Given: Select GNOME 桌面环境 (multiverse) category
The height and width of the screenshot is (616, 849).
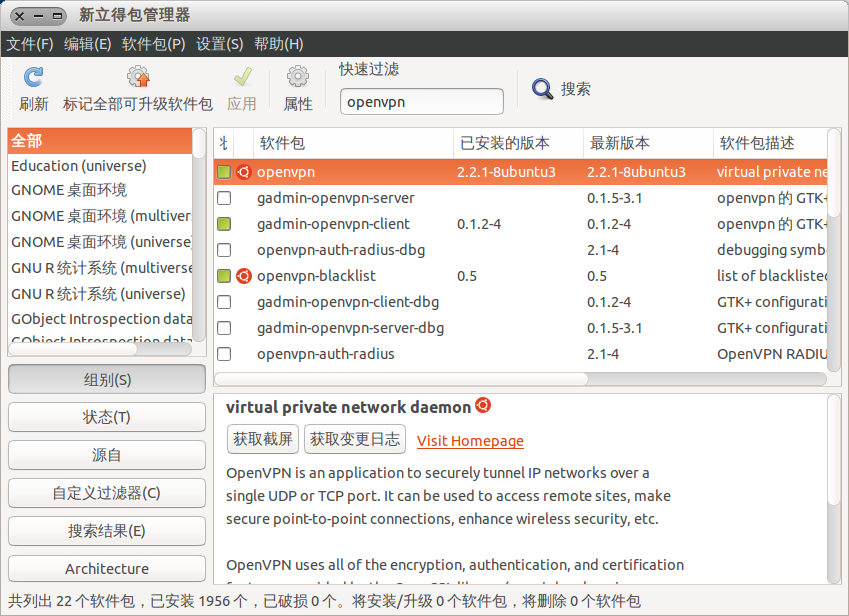Looking at the screenshot, I should (100, 216).
